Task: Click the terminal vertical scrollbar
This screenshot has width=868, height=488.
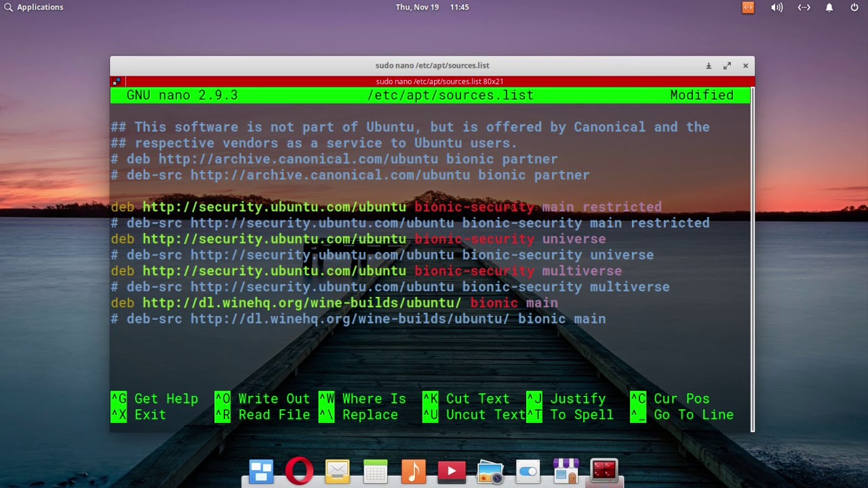Action: click(753, 260)
